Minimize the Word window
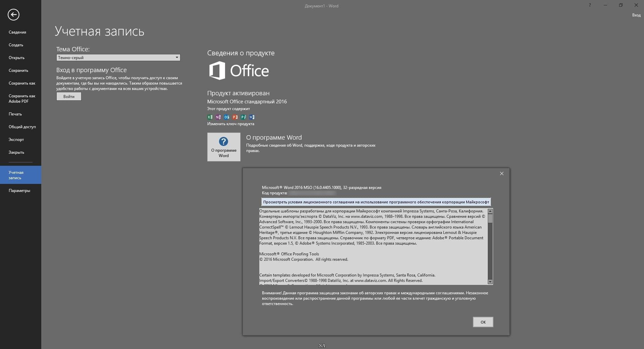Image resolution: width=644 pixels, height=349 pixels. click(x=605, y=5)
